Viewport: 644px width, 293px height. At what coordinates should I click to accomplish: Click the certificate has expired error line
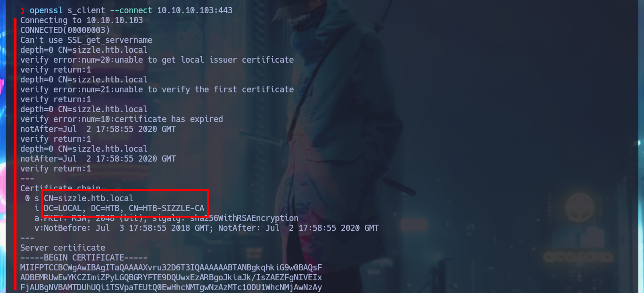pos(122,119)
